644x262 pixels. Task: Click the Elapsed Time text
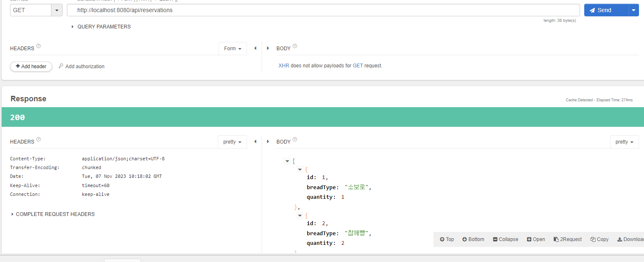(x=614, y=100)
